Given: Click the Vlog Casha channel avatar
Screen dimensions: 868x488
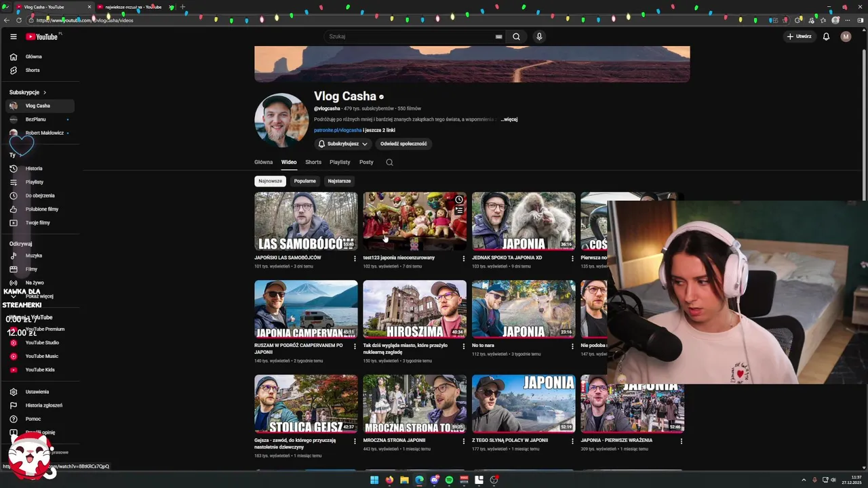Looking at the screenshot, I should click(x=281, y=121).
